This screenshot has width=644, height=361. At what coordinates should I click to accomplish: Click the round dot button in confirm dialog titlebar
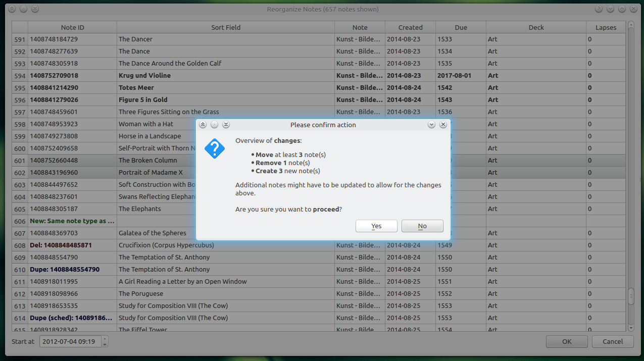click(x=214, y=125)
